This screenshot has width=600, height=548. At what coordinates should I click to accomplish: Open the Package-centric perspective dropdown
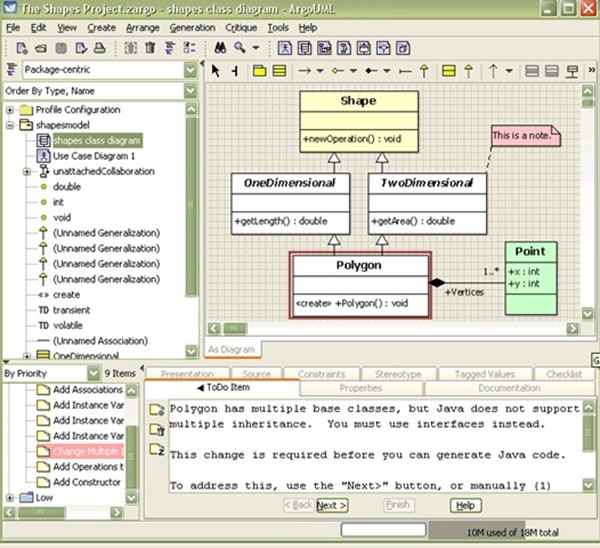click(190, 70)
